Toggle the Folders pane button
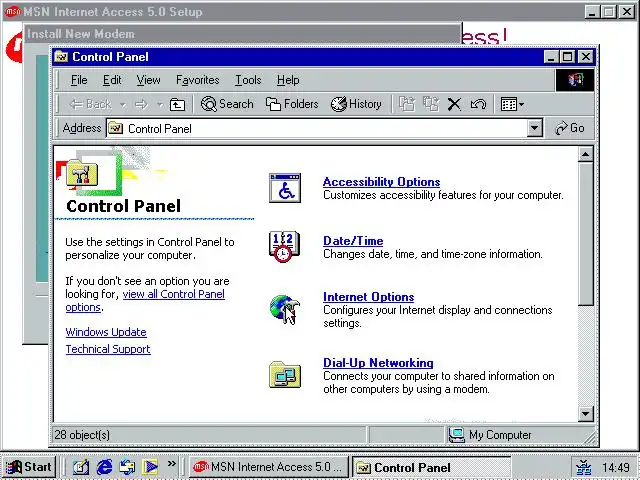This screenshot has height=480, width=640. coord(292,104)
